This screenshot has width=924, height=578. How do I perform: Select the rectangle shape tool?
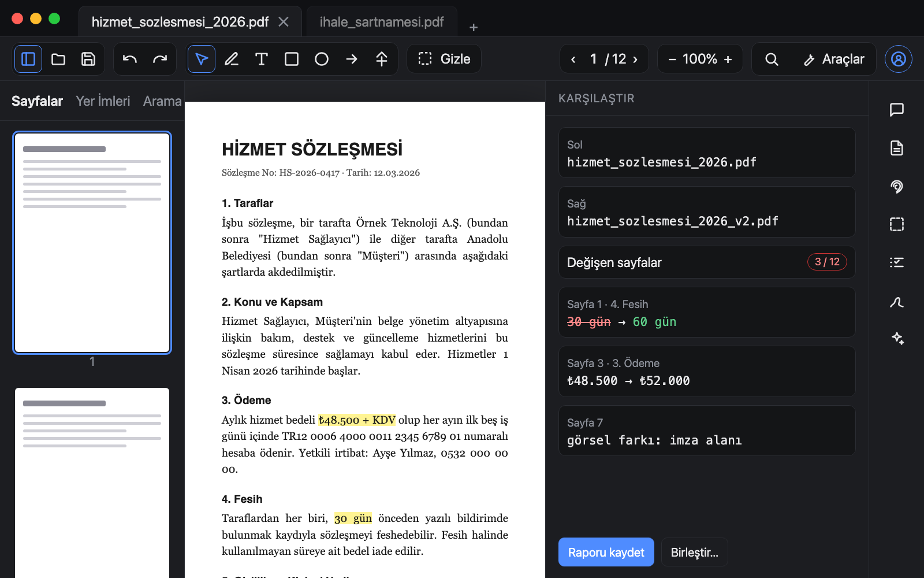pos(292,59)
